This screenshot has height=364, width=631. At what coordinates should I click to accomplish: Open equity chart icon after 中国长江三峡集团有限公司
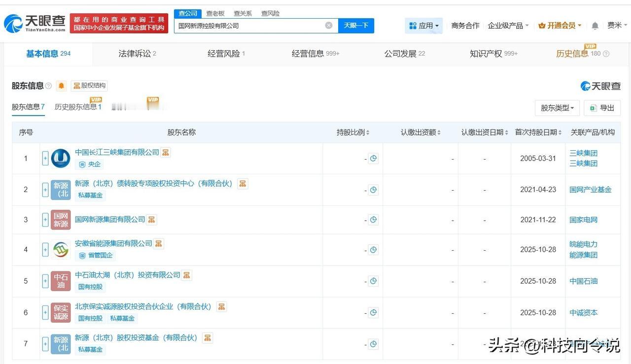pyautogui.click(x=166, y=152)
